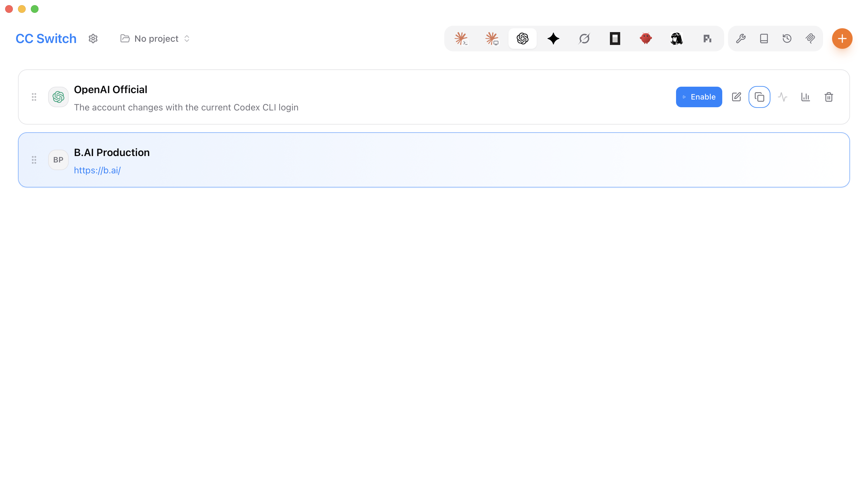
Task: View the bar chart usage for OpenAI Official
Action: tap(805, 97)
